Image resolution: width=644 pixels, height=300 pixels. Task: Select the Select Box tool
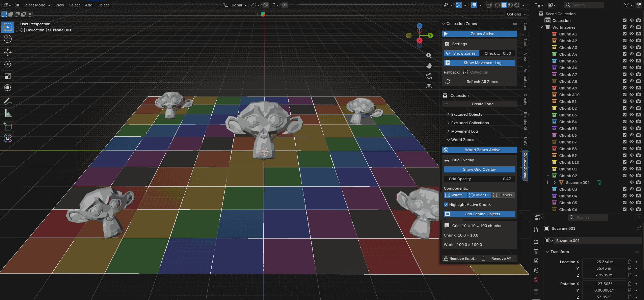tap(8, 27)
